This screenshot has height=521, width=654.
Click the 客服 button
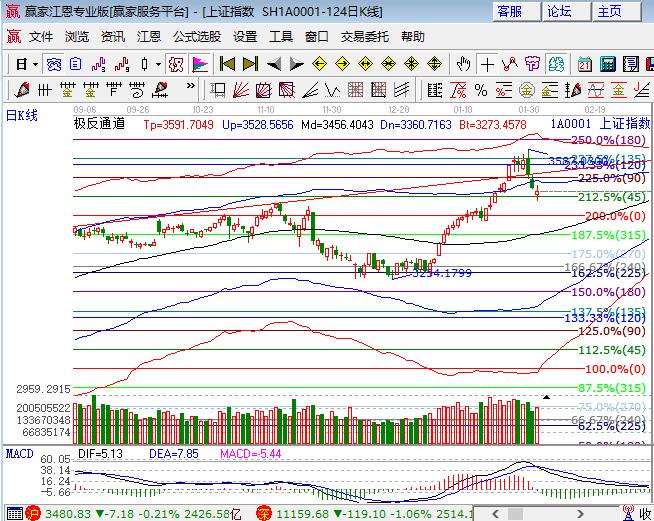pyautogui.click(x=510, y=12)
